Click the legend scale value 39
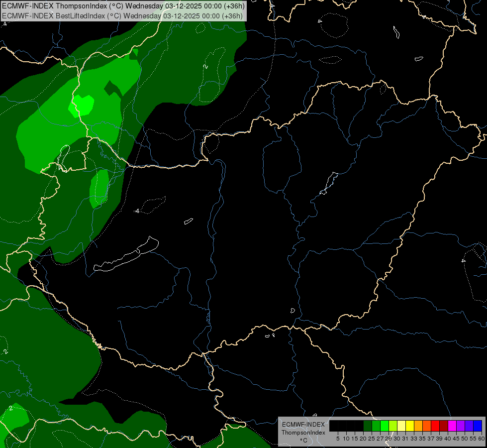Screen dimensions: 487x448 439,439
